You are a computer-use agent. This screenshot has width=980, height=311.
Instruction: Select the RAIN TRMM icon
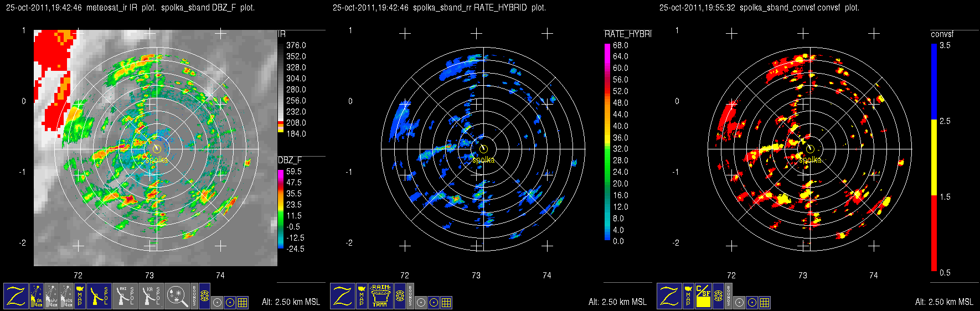click(381, 296)
